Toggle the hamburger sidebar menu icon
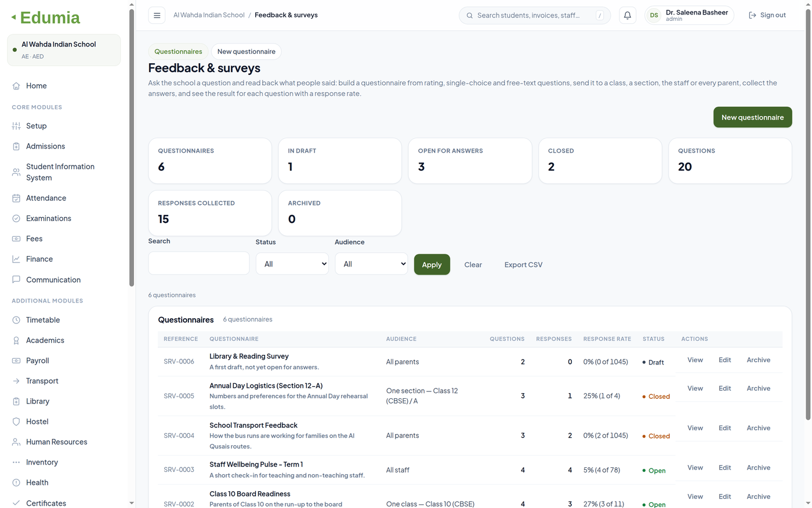The image size is (812, 508). click(157, 16)
